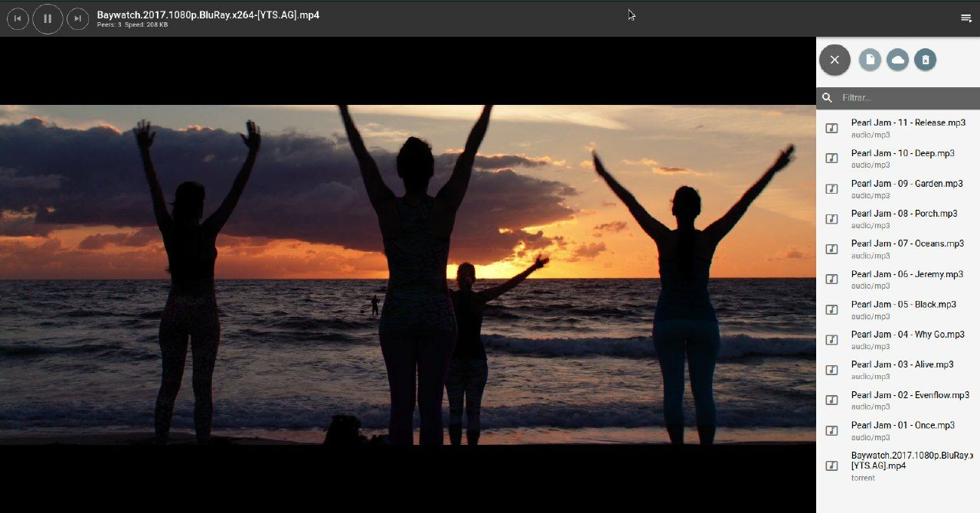Click music icon beside Alive.mp3
Screen dimensions: 980x513
(831, 370)
